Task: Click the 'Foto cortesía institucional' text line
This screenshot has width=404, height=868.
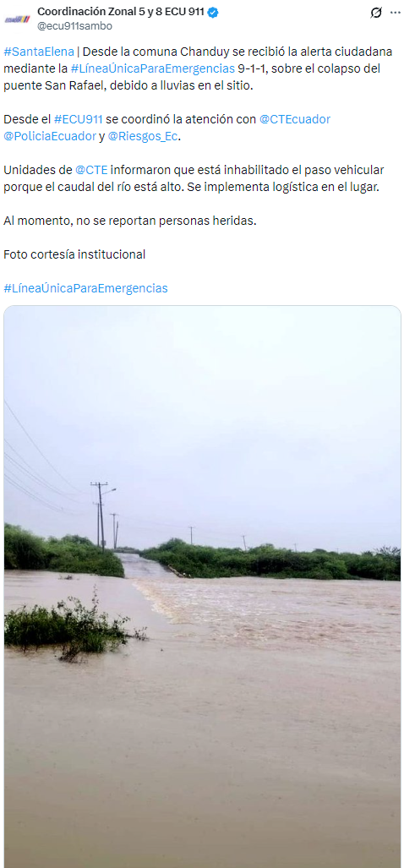Action: (74, 254)
